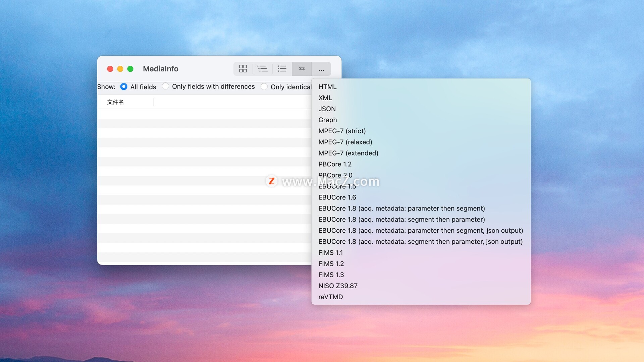The image size is (644, 362).
Task: Select NISO Z39.87 in the menu
Action: click(x=421, y=286)
